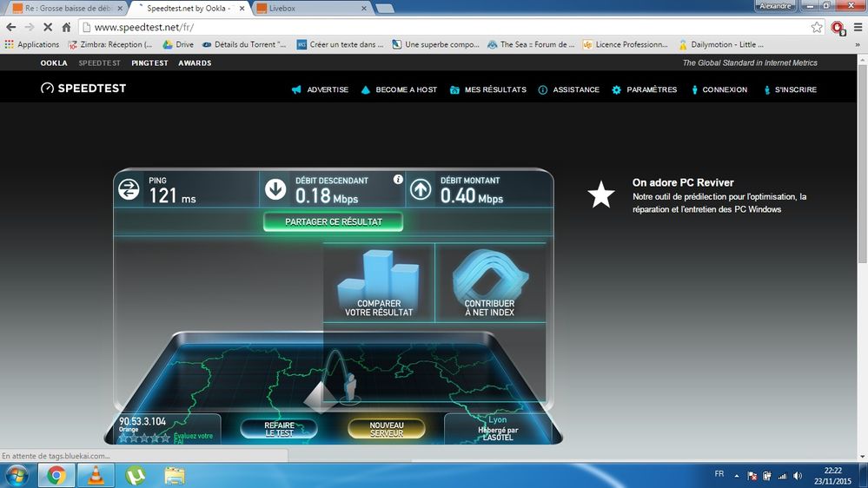This screenshot has width=868, height=488.
Task: Open a new browser tab
Action: 385,9
